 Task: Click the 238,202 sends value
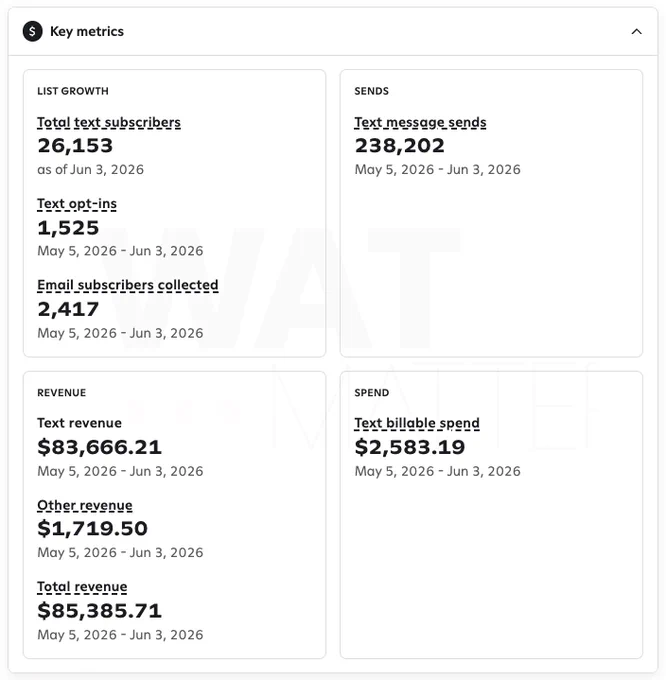click(x=399, y=146)
